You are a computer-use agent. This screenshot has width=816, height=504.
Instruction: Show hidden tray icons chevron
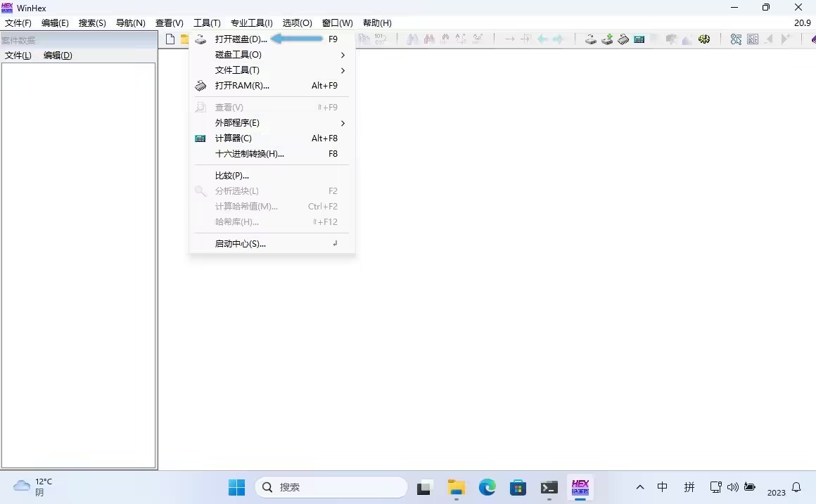(x=640, y=487)
